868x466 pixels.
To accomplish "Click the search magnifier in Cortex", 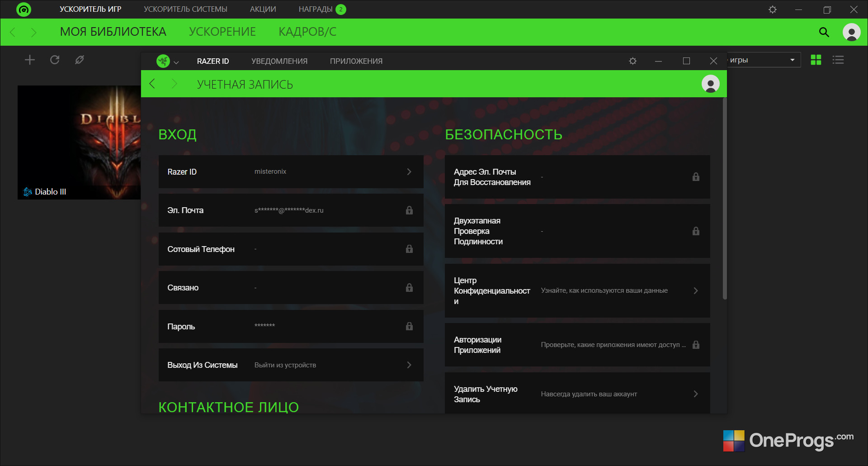I will pos(824,32).
